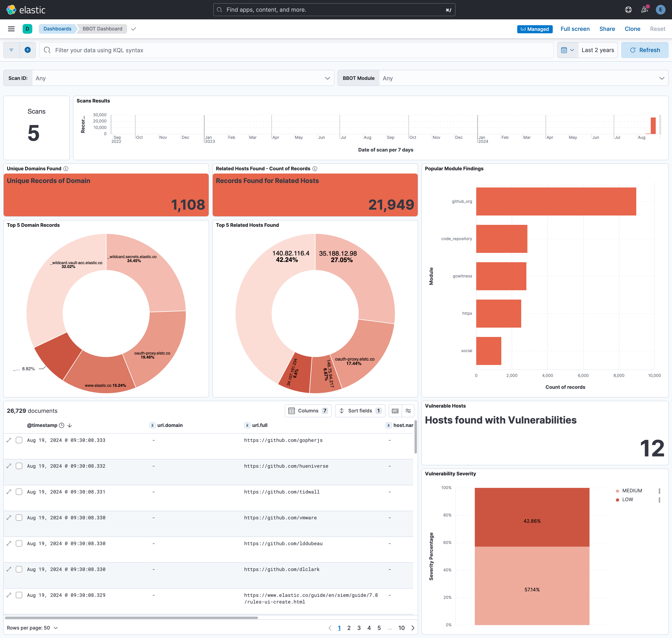Open the newsfeed notifications icon
The image size is (672, 638).
click(644, 9)
